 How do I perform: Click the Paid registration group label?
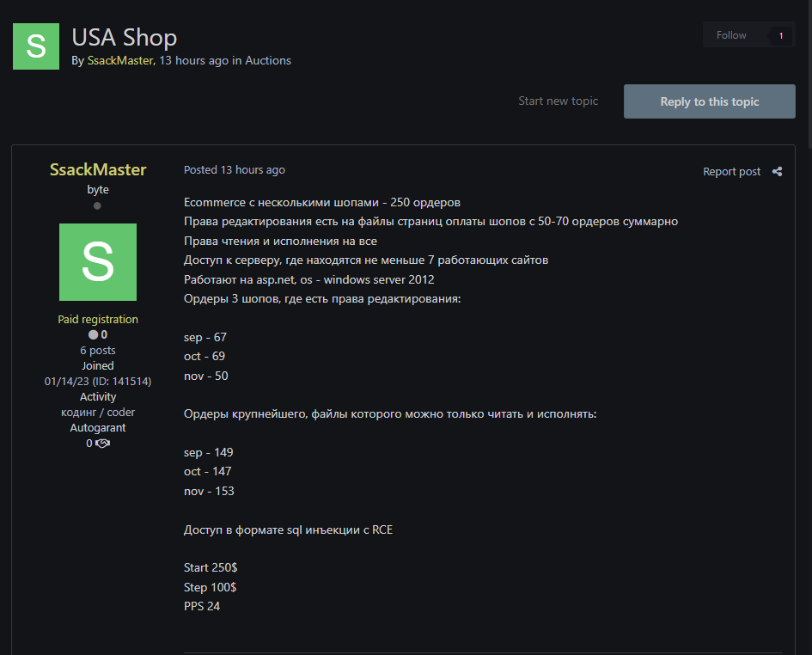click(98, 319)
